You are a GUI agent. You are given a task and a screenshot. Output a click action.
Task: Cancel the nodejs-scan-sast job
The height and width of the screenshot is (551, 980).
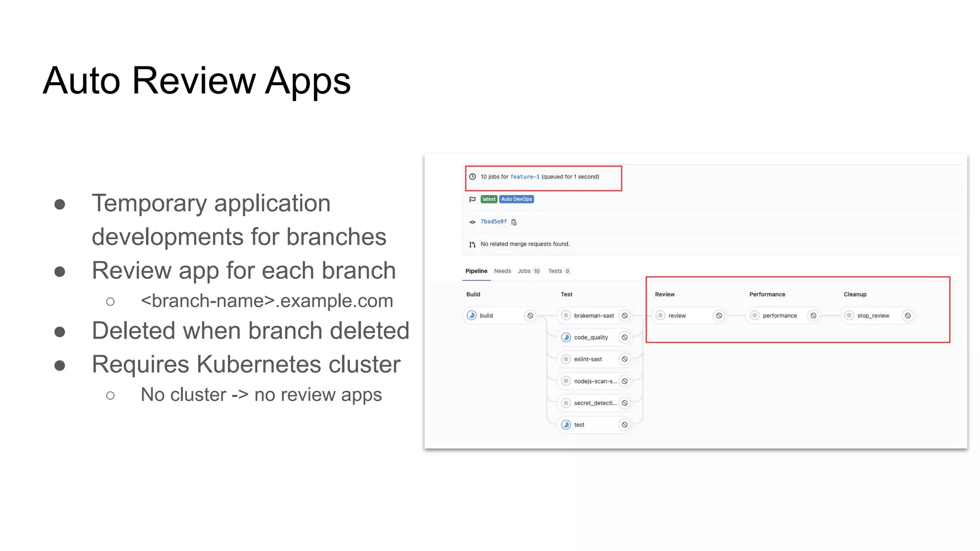click(x=624, y=381)
